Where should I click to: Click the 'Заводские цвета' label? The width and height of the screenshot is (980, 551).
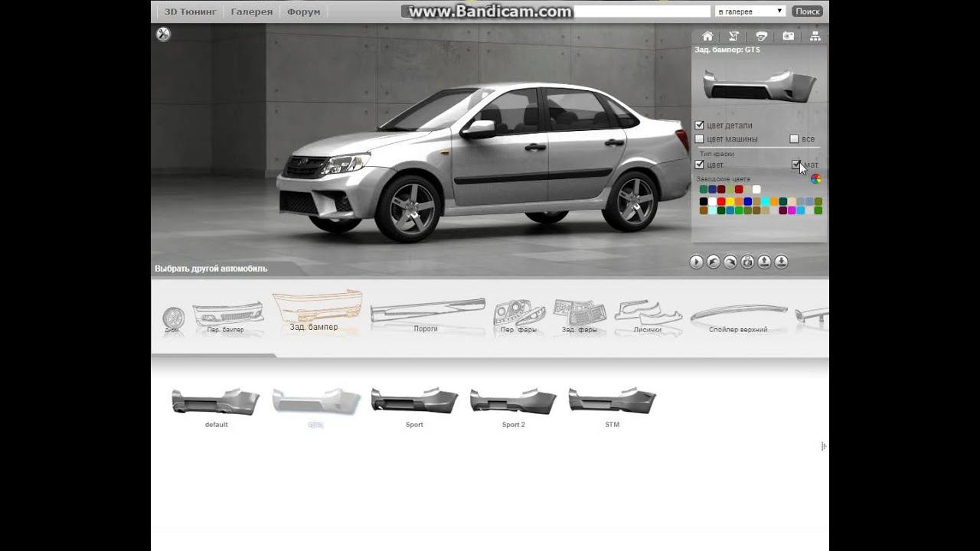(x=723, y=179)
